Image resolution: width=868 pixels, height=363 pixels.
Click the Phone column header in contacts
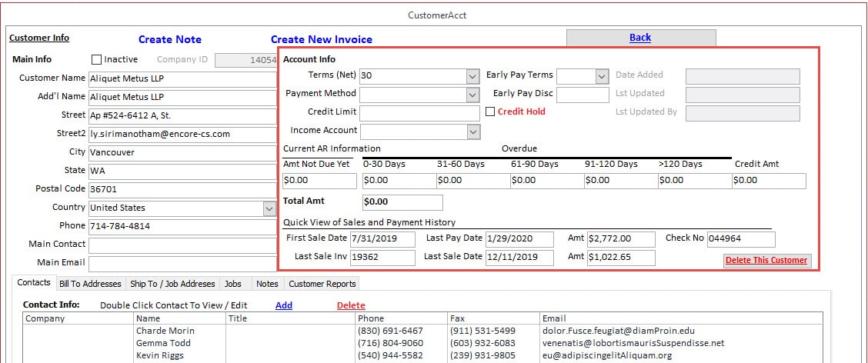point(402,318)
